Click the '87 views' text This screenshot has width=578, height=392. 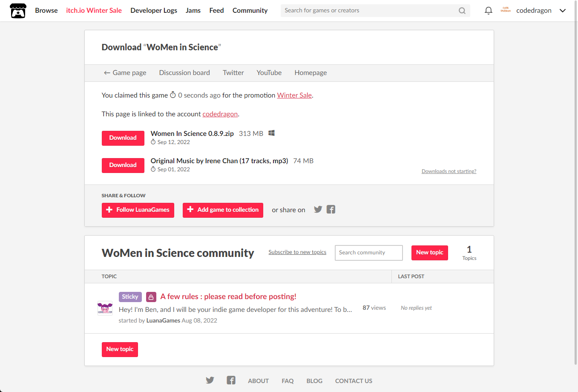click(374, 308)
